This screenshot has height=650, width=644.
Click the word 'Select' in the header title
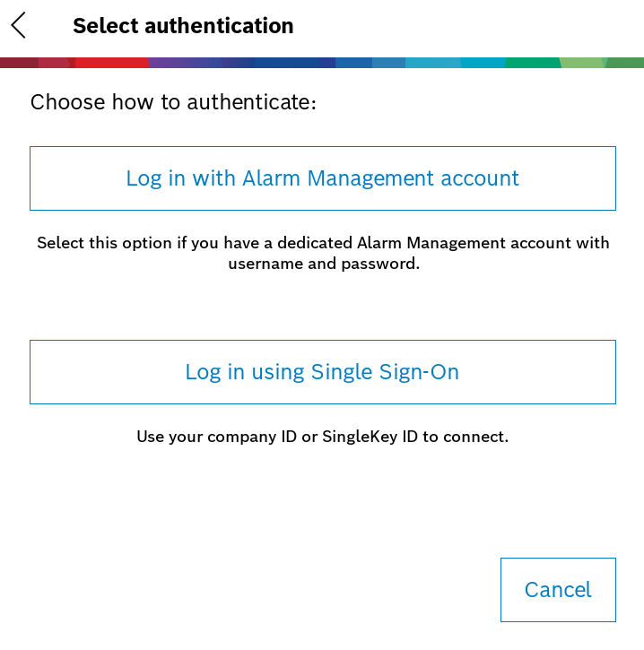(x=106, y=26)
